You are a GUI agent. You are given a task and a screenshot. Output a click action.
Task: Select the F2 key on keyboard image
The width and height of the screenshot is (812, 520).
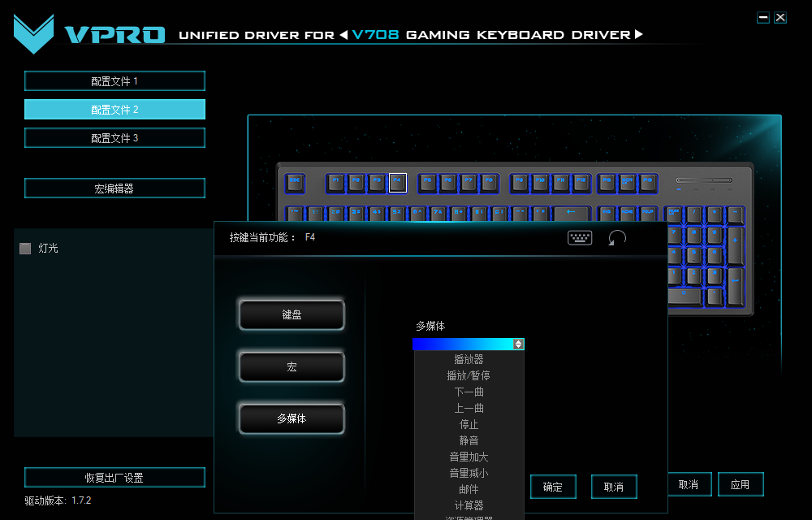[356, 183]
